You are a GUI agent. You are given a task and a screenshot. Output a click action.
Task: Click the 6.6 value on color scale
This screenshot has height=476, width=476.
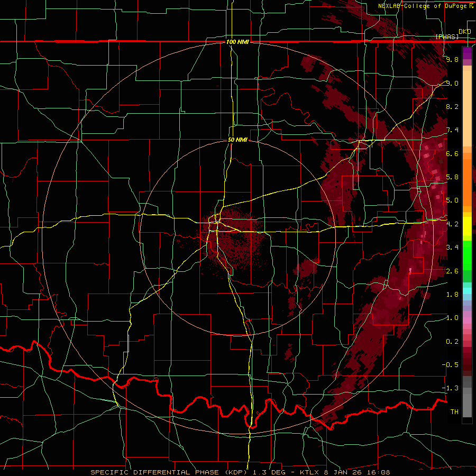(452, 153)
